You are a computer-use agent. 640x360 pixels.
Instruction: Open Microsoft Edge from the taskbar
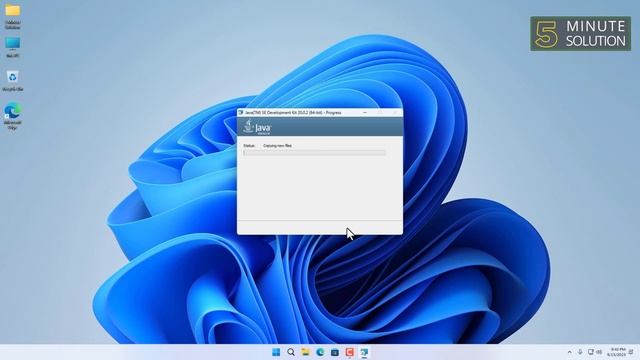[320, 352]
